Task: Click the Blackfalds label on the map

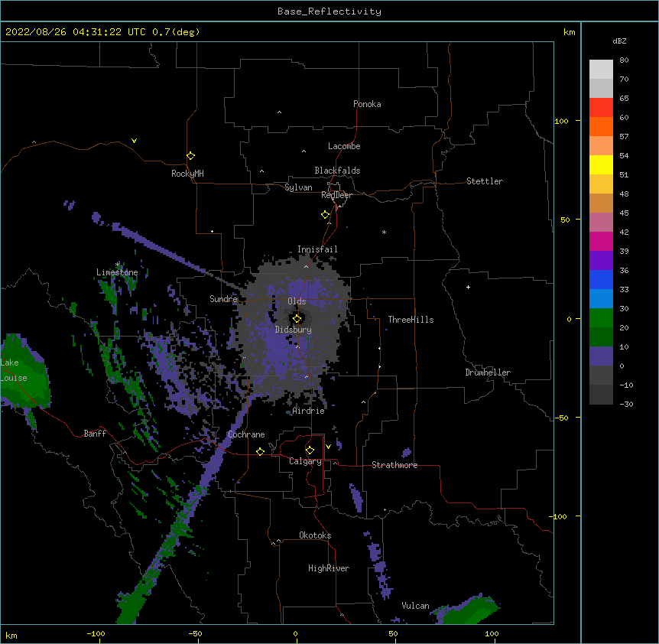Action: point(337,171)
